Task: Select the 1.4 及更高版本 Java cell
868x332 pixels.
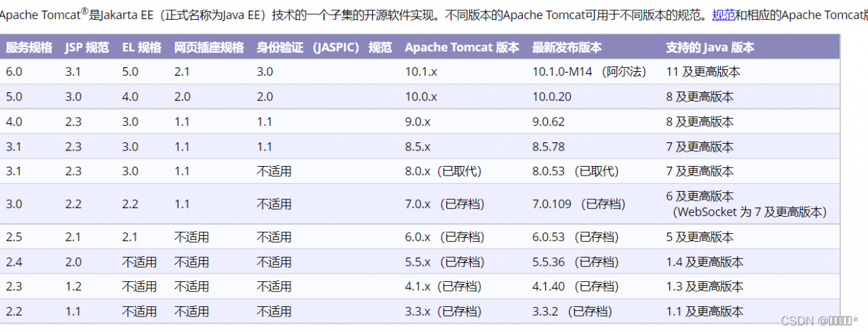Action: pyautogui.click(x=705, y=262)
